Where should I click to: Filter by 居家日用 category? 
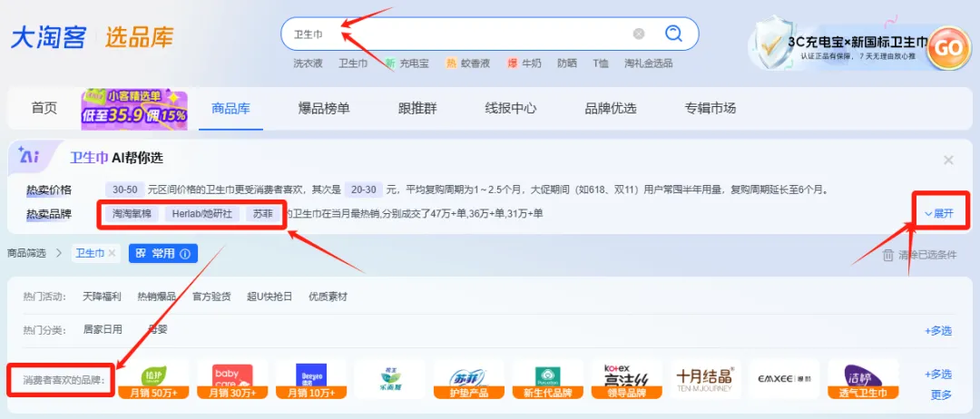[103, 329]
